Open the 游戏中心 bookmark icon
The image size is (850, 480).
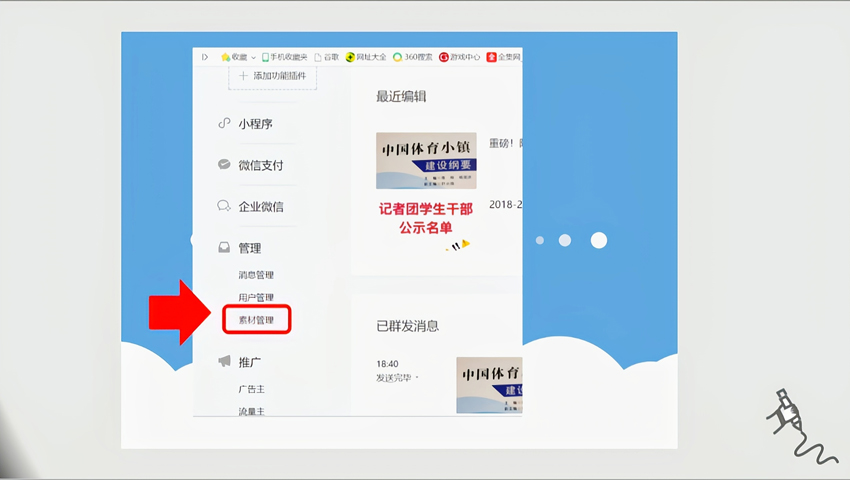(x=444, y=57)
